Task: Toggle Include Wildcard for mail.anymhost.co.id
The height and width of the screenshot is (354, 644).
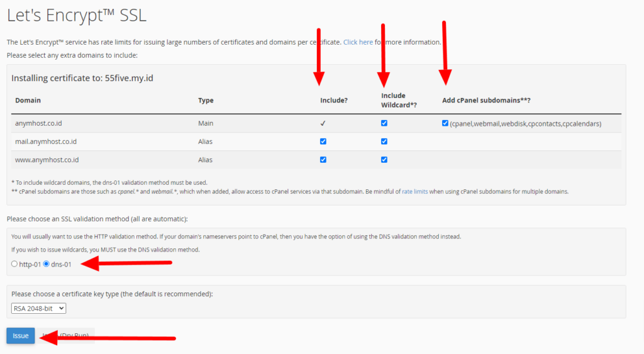Action: pos(384,141)
